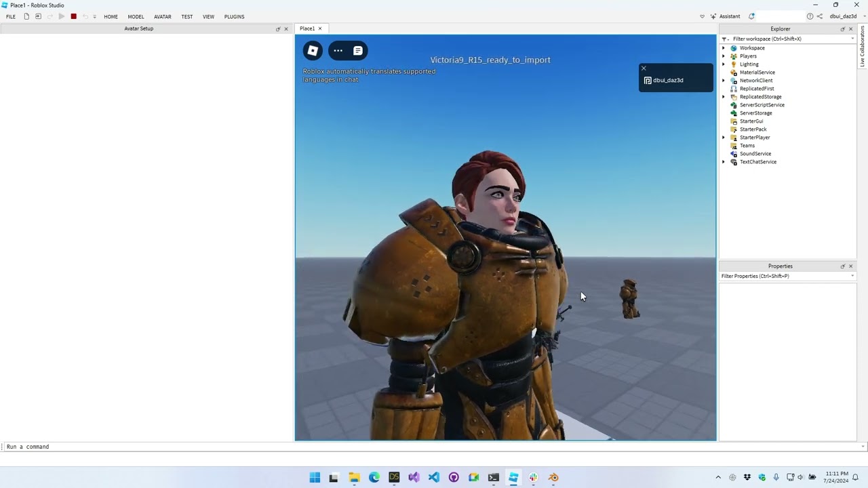This screenshot has height=488, width=868.
Task: Open the Live Collaborators side tab
Action: (863, 46)
